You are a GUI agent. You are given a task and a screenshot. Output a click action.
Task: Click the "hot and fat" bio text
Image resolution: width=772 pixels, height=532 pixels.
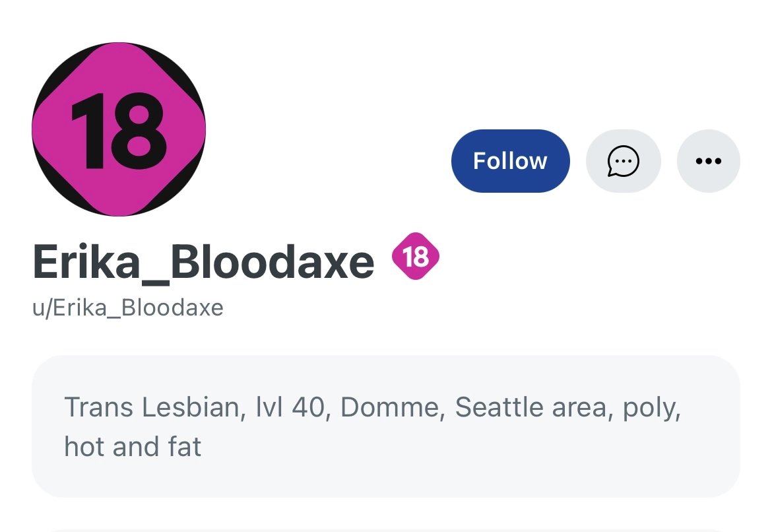coord(133,447)
